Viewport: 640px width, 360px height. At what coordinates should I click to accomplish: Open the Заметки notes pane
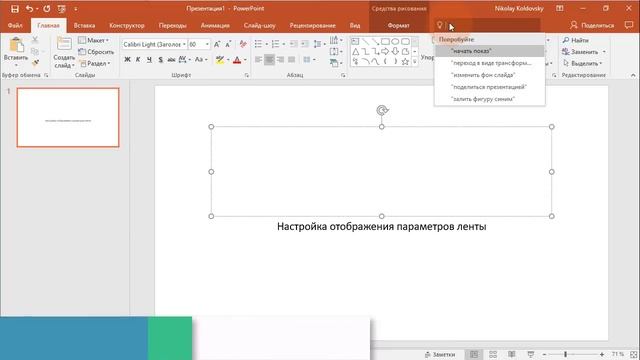pos(440,354)
